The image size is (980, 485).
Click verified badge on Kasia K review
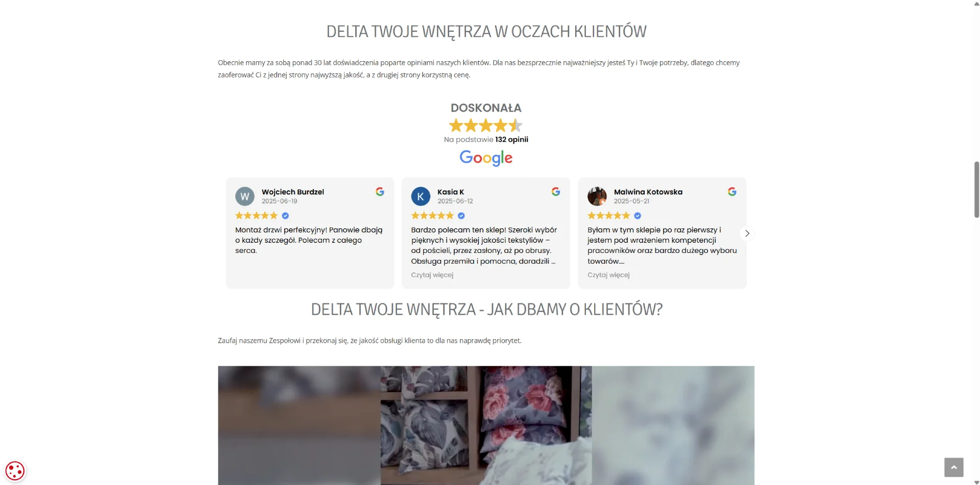pyautogui.click(x=461, y=216)
